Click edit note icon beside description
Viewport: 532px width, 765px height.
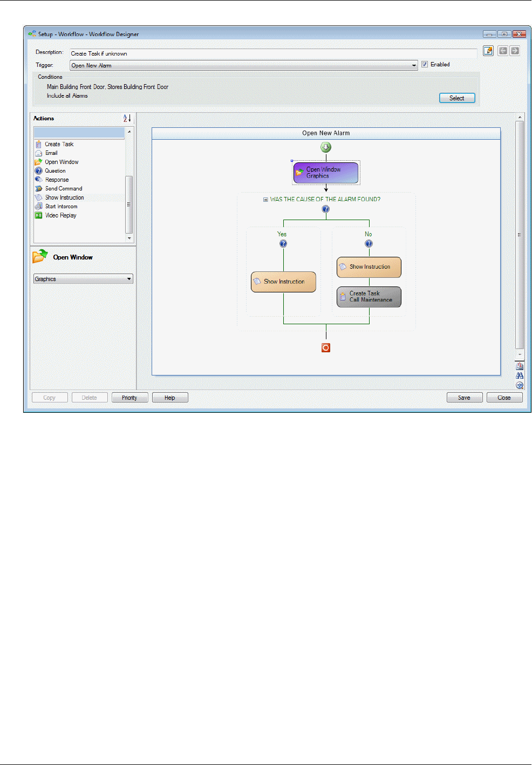(x=488, y=51)
